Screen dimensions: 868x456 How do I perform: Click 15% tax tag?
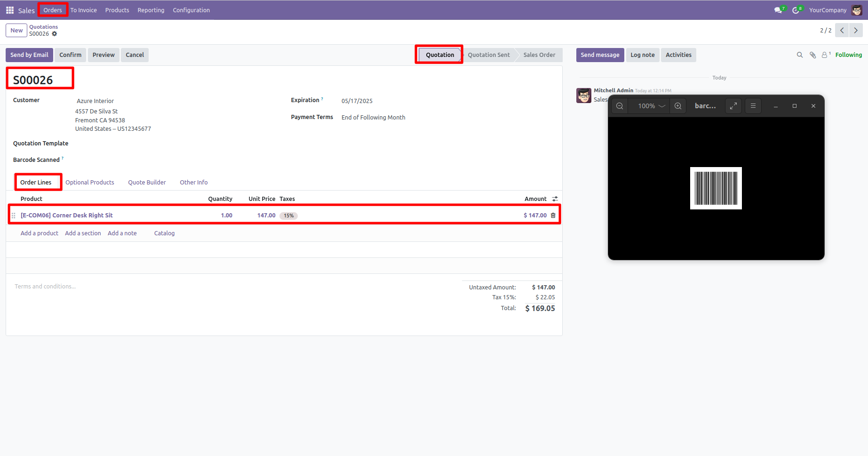[x=289, y=216]
